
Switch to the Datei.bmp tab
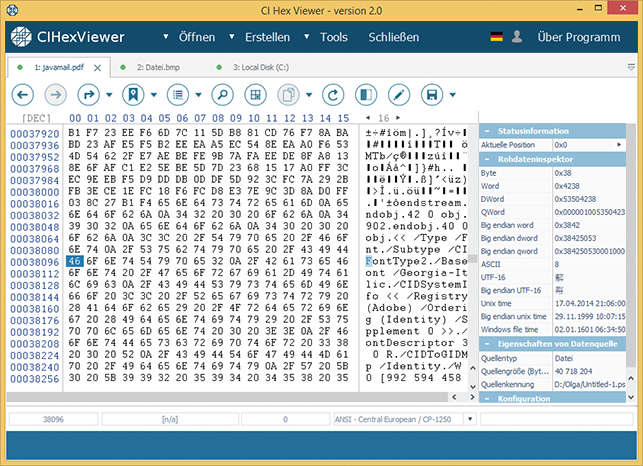pos(158,67)
